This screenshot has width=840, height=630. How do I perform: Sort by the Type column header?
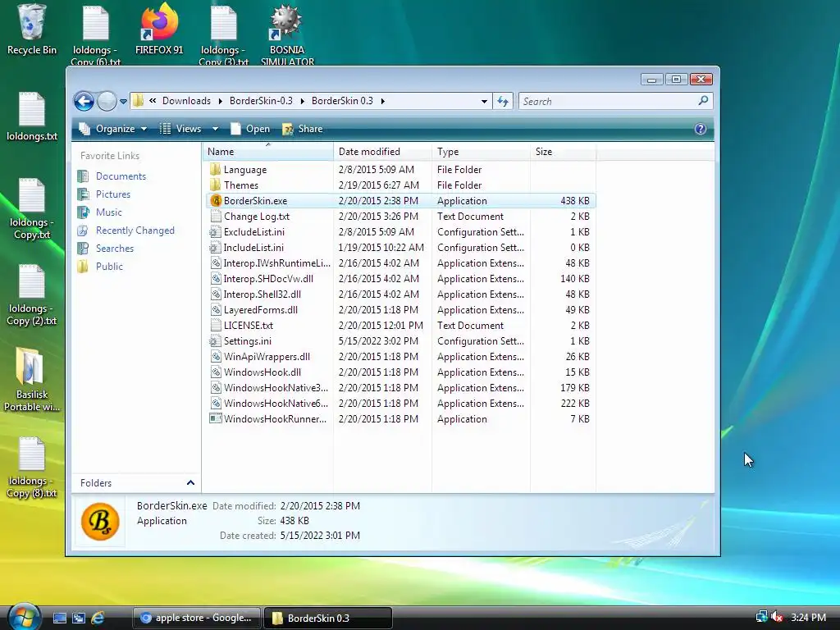pos(481,152)
